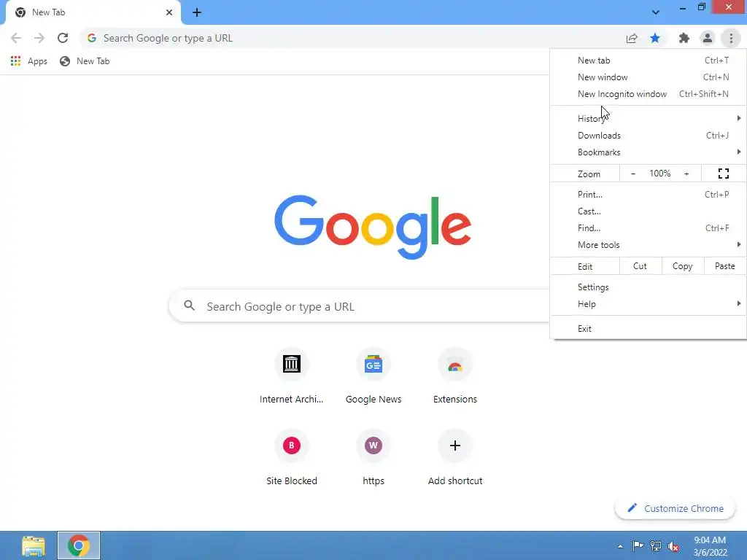This screenshot has height=560, width=747.
Task: Expand the History submenu
Action: [x=648, y=119]
